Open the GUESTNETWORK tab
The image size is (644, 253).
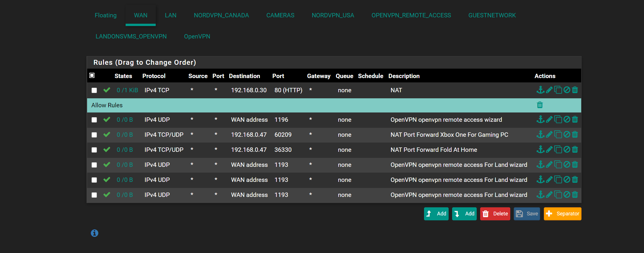click(x=492, y=15)
